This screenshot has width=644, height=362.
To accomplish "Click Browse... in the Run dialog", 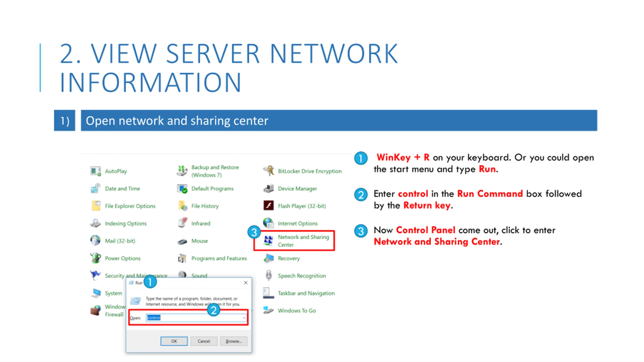I will point(234,341).
